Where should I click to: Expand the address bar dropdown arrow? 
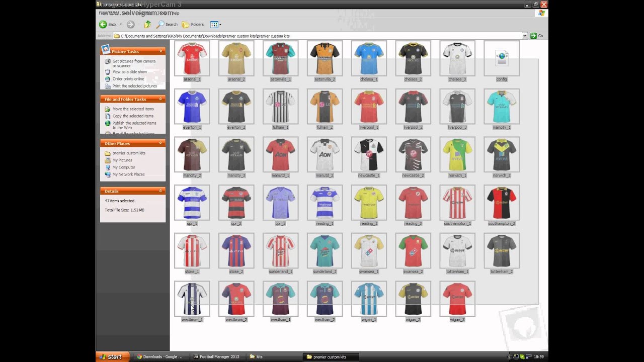pos(525,36)
